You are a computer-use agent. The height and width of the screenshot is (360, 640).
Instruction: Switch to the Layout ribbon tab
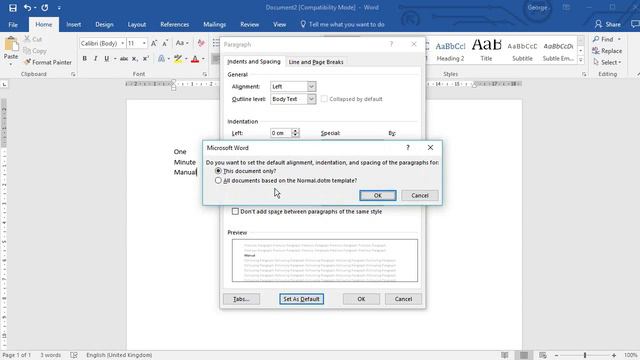click(137, 24)
